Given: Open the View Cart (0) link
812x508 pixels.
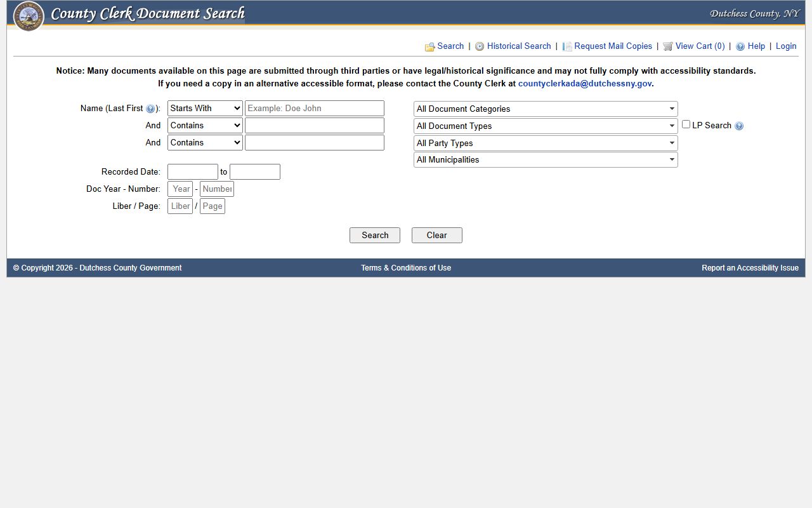Looking at the screenshot, I should tap(700, 46).
